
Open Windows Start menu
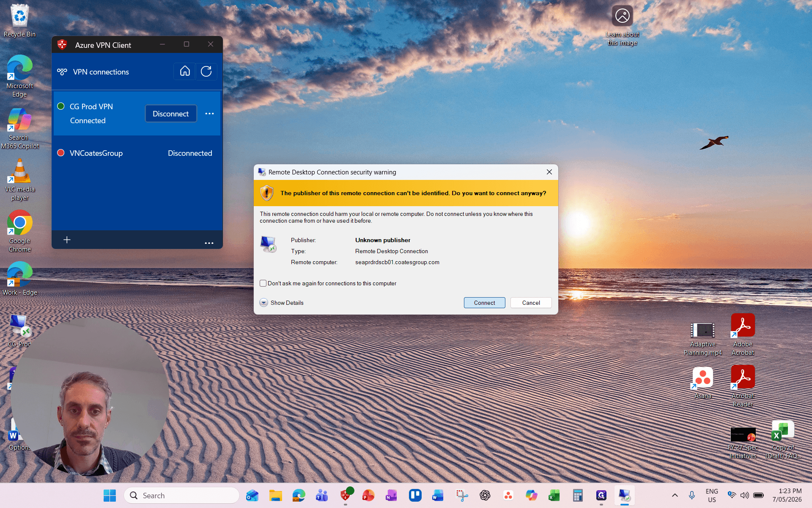pyautogui.click(x=110, y=495)
